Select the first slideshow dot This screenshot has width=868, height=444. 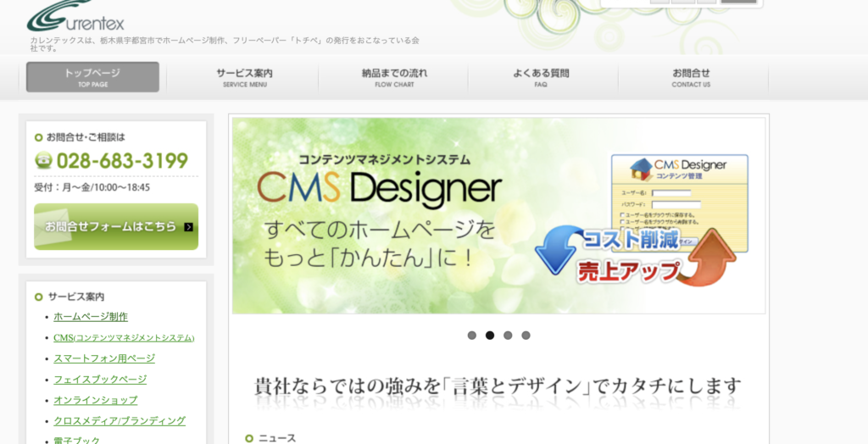pyautogui.click(x=471, y=336)
